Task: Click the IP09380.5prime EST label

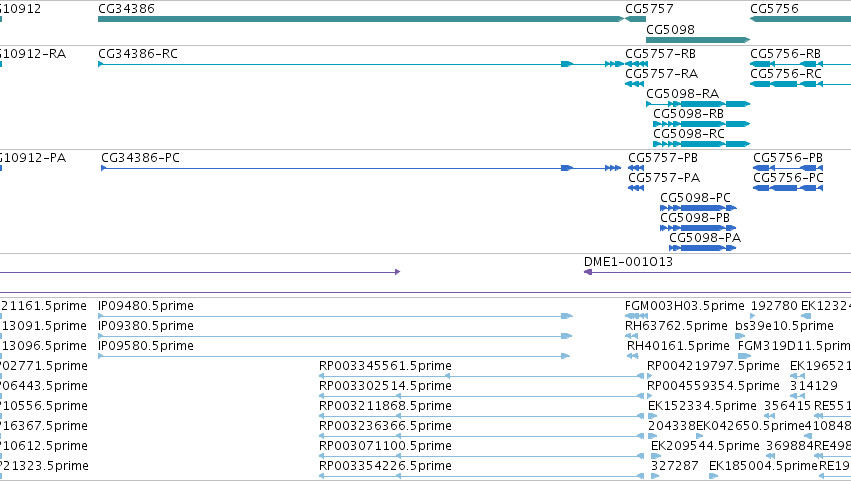Action: (x=146, y=326)
